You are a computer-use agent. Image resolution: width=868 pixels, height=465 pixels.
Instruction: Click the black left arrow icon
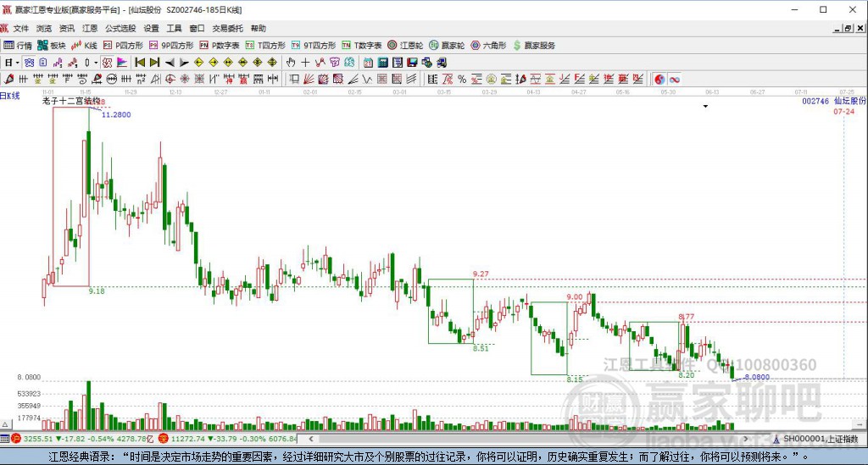[x=170, y=63]
